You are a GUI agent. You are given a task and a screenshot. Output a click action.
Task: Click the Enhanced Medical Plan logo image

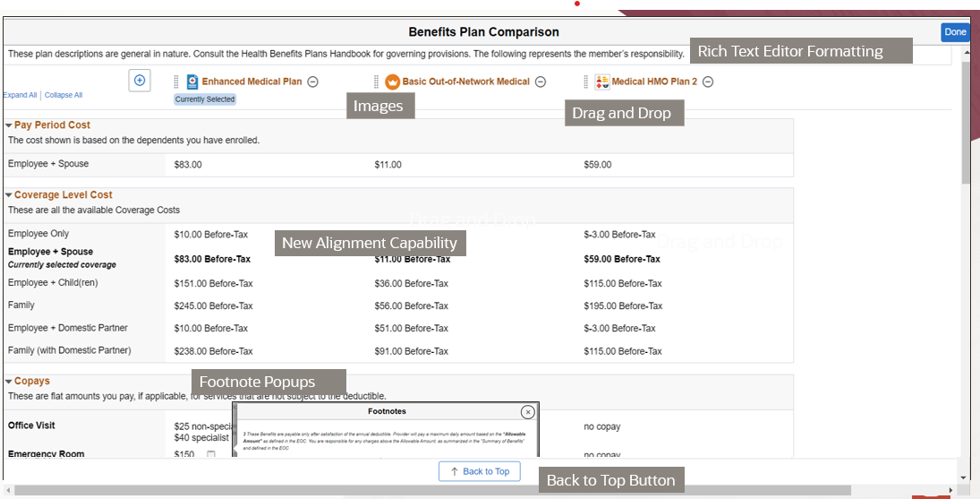point(192,82)
